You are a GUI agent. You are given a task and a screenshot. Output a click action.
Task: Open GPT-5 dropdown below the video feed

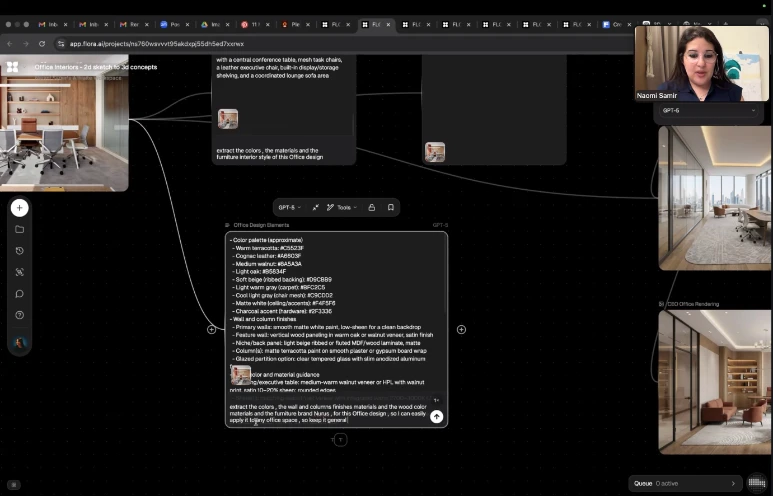708,111
